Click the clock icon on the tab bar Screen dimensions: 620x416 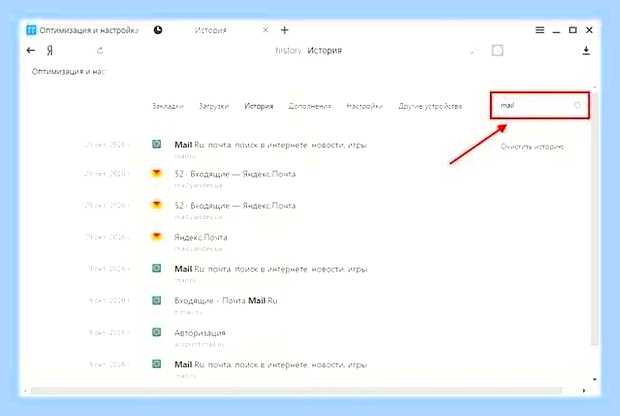158,30
